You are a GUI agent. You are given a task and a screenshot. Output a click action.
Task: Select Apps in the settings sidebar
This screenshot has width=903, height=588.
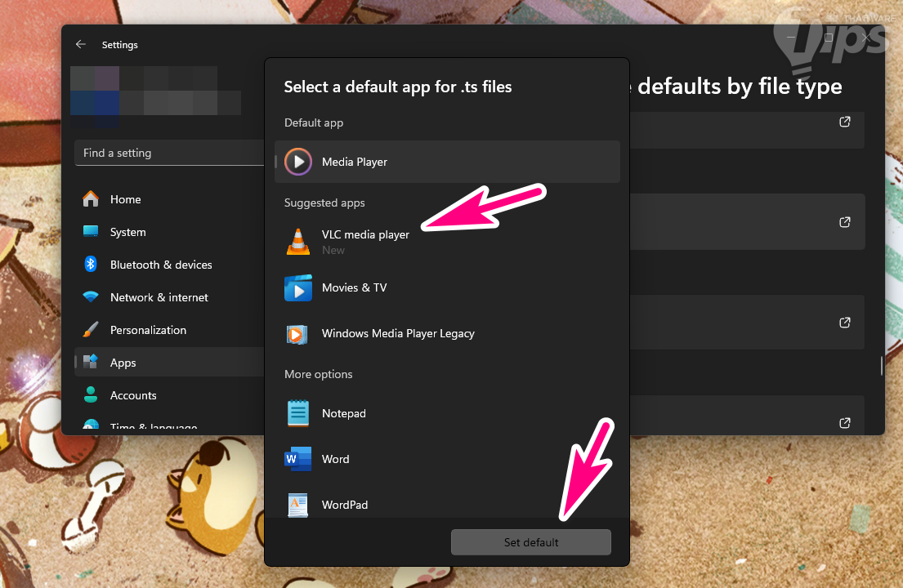(123, 363)
